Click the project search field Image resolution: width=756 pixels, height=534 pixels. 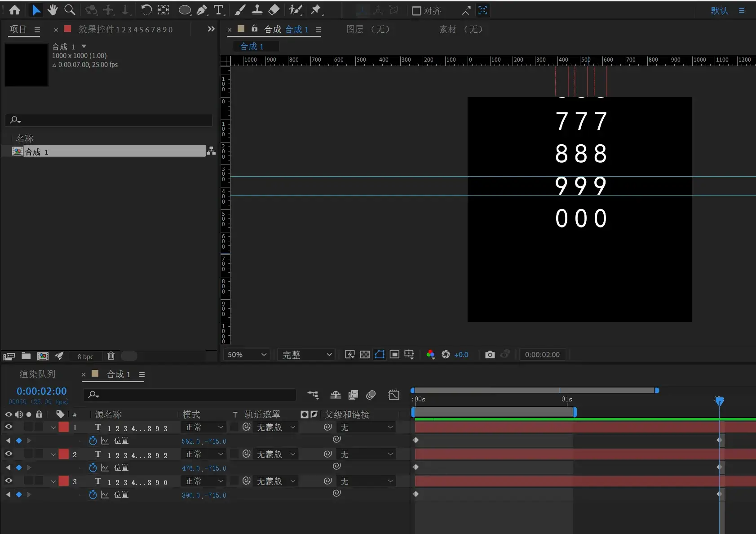coord(109,120)
